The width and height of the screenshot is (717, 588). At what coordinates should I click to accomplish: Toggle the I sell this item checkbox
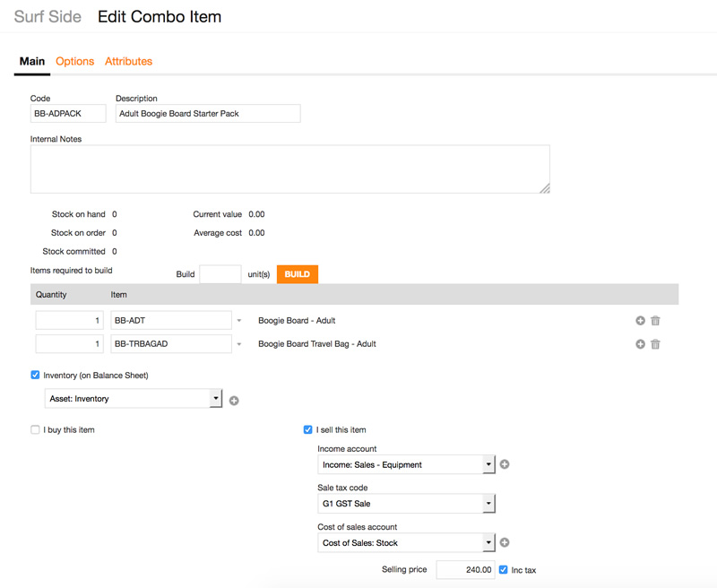(x=307, y=430)
